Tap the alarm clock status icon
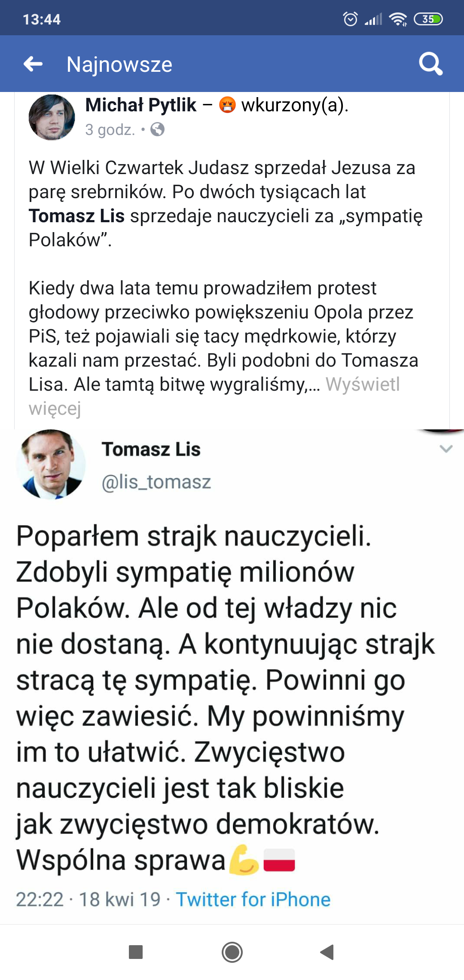 tap(350, 19)
